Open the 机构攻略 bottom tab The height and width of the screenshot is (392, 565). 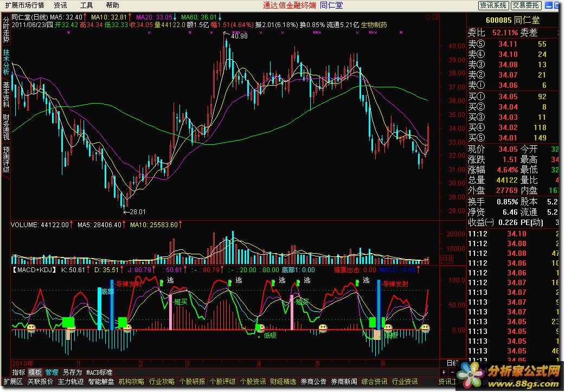(x=131, y=382)
